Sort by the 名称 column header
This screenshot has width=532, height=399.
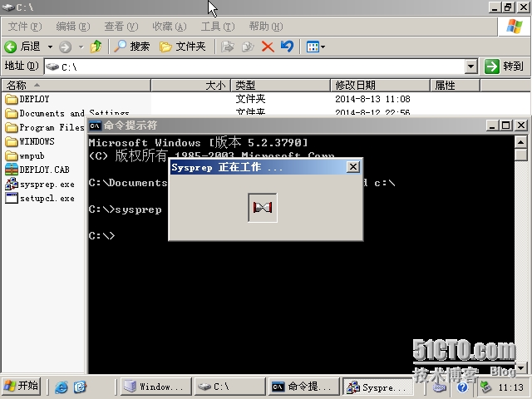76,85
